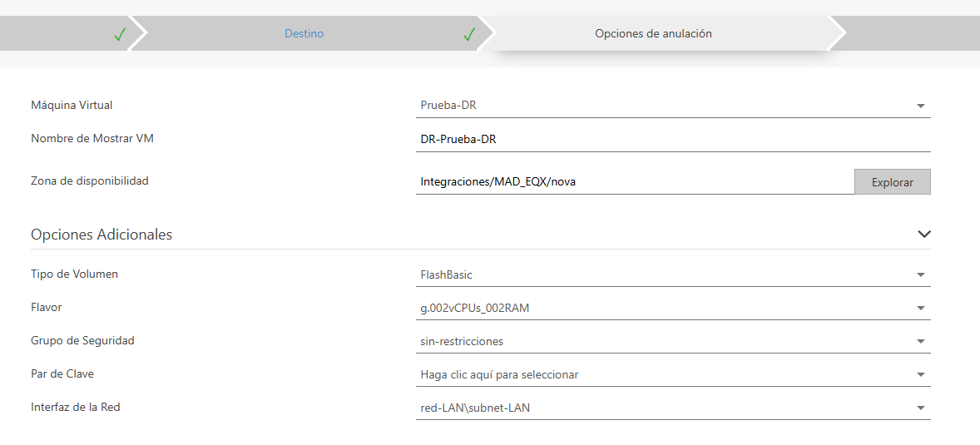This screenshot has height=445, width=980.
Task: Click the Integraciones/MAD_EQX/nova zone field
Action: pos(634,182)
